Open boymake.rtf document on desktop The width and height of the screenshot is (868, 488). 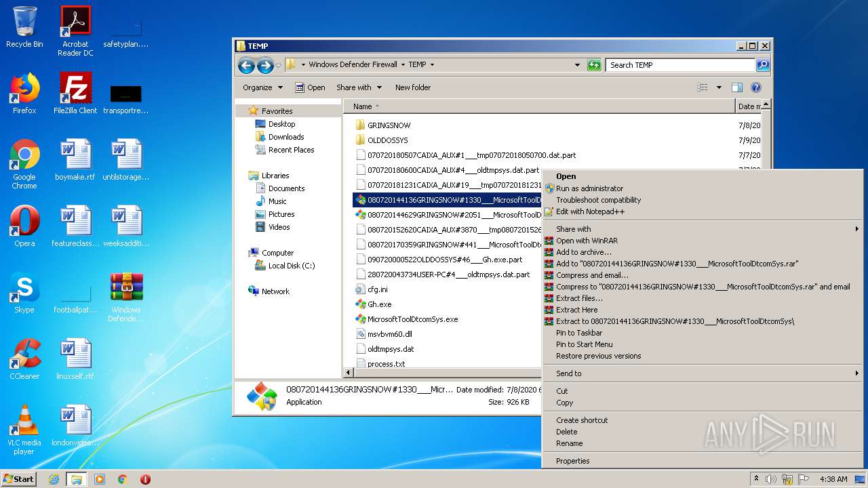click(75, 160)
